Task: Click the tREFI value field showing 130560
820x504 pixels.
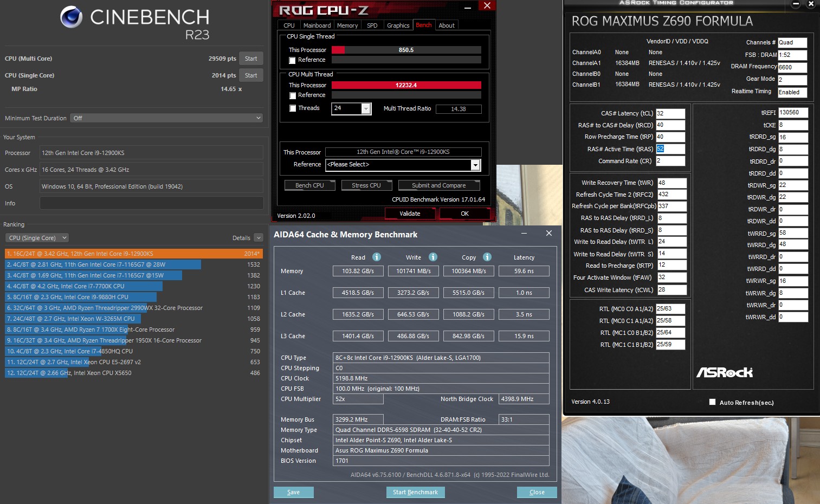Action: tap(793, 113)
